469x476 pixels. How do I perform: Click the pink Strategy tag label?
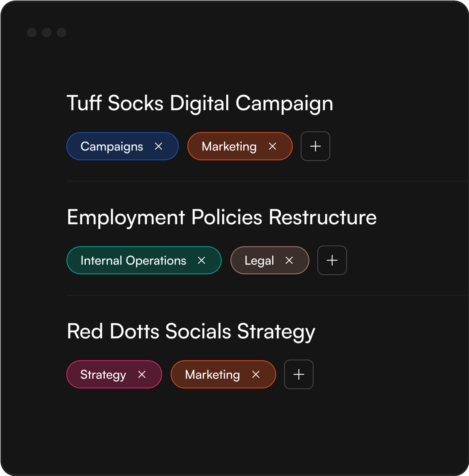point(103,374)
